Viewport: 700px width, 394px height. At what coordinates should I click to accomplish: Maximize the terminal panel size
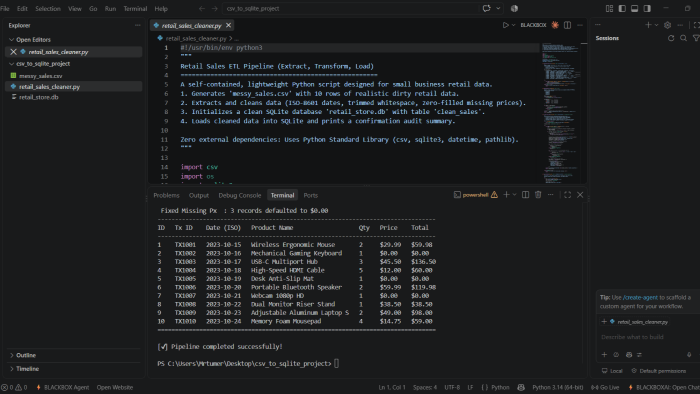[x=567, y=195]
